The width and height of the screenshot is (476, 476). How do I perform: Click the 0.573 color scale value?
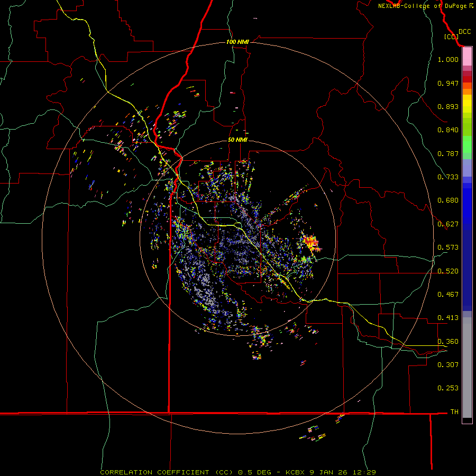[x=448, y=248]
